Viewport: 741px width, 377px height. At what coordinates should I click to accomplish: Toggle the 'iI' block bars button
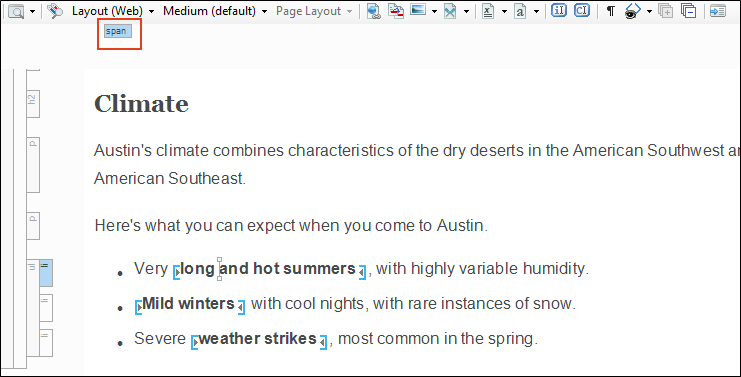559,10
